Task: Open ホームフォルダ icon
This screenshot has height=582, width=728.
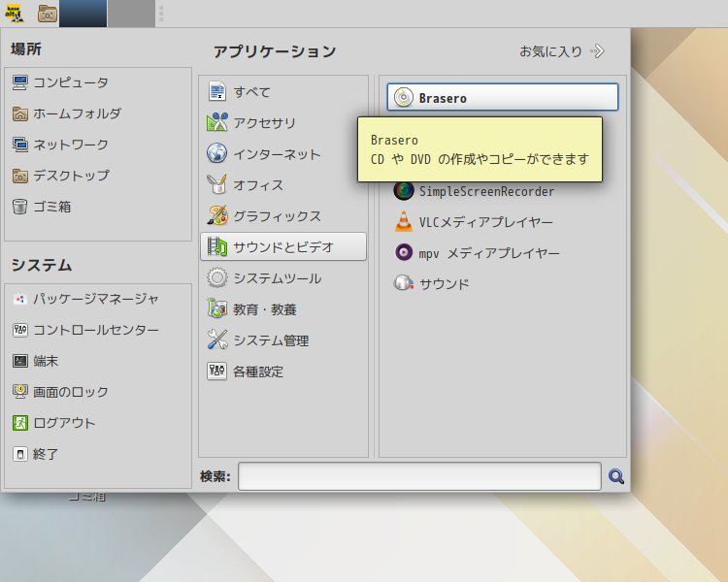Action: (x=20, y=113)
